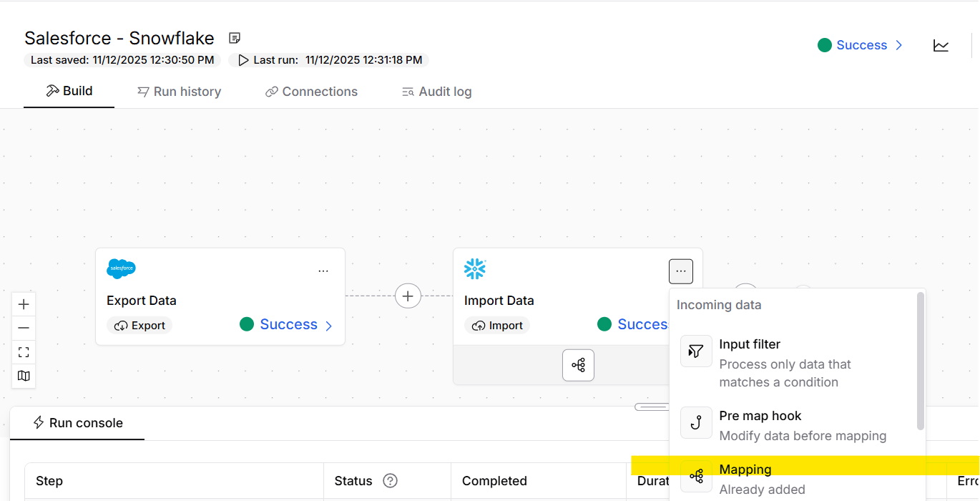Close Import Data three-dot menu

coord(680,271)
